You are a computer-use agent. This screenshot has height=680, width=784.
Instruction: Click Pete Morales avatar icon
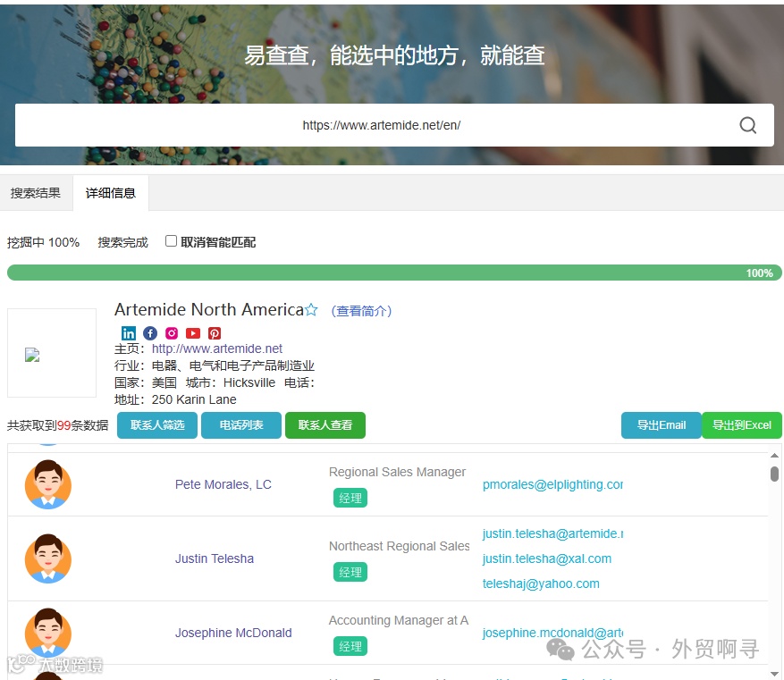click(x=48, y=484)
